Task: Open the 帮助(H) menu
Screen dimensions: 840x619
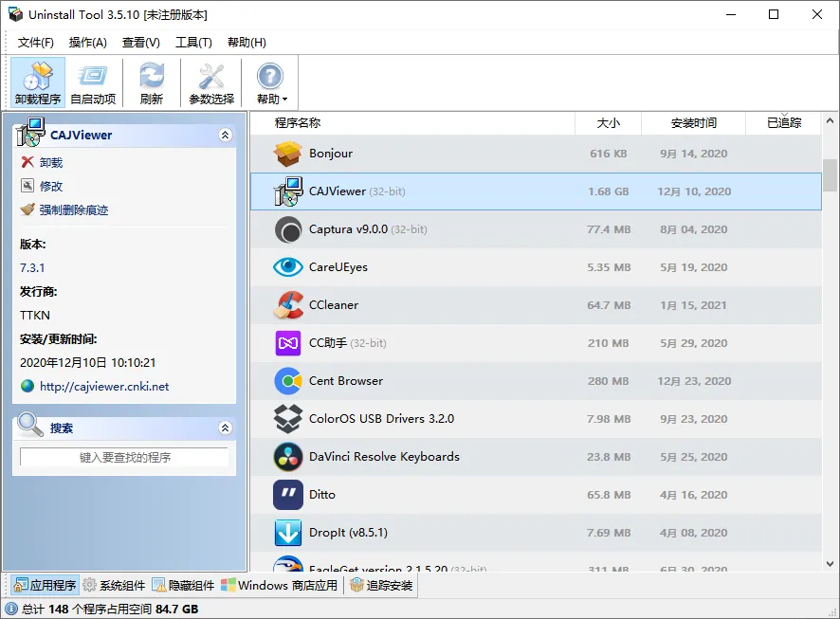Action: click(247, 43)
